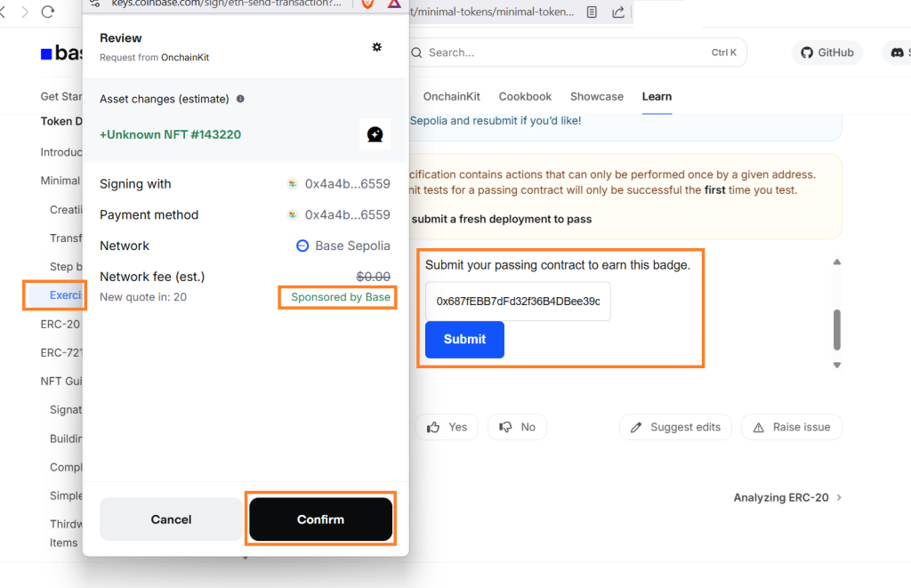Click the Brave Shields lion icon
The image size is (911, 588).
(367, 4)
